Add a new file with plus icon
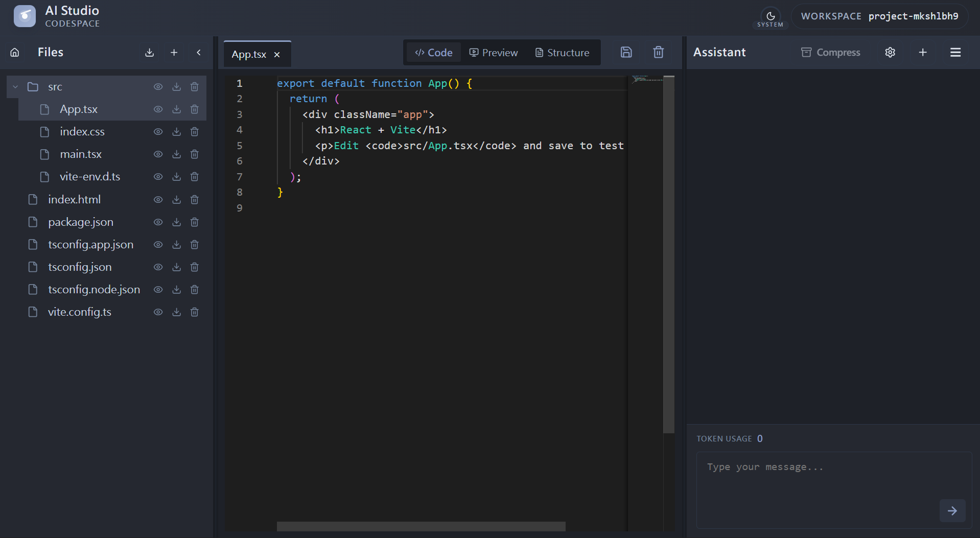 [174, 52]
